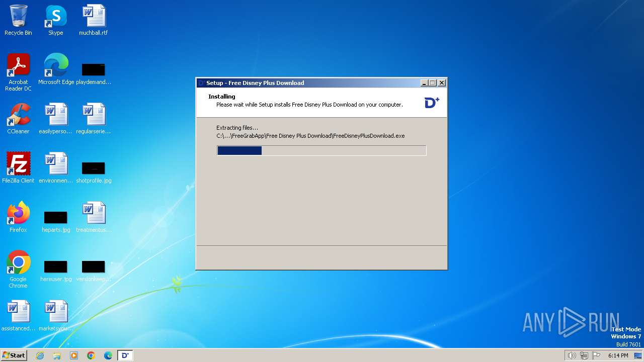Select the easilyperso document icon
Screen dimensions: 644x362
(x=56, y=119)
